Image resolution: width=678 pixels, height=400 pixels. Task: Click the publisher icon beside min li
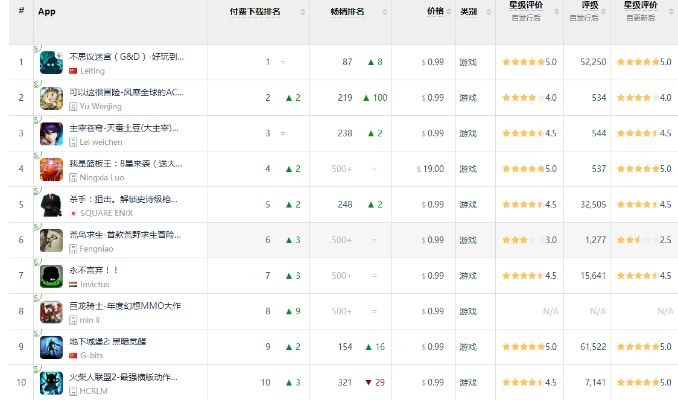[73, 320]
